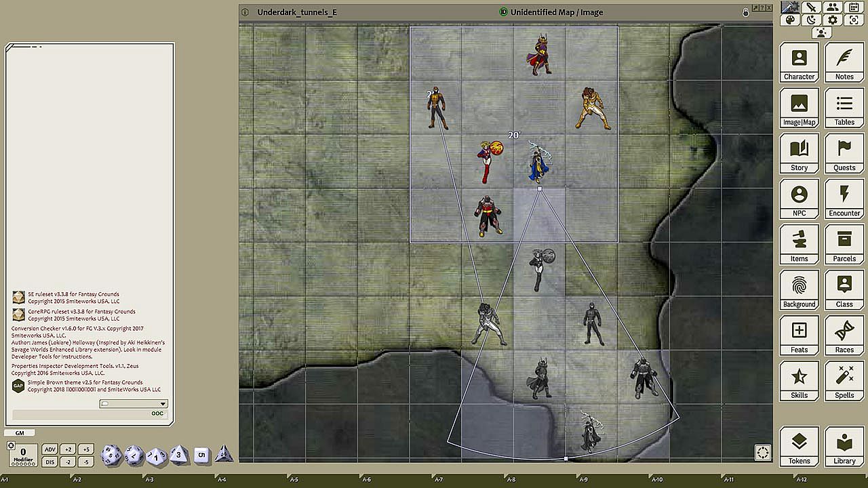
Task: Toggle the +5 modifier button
Action: (85, 449)
